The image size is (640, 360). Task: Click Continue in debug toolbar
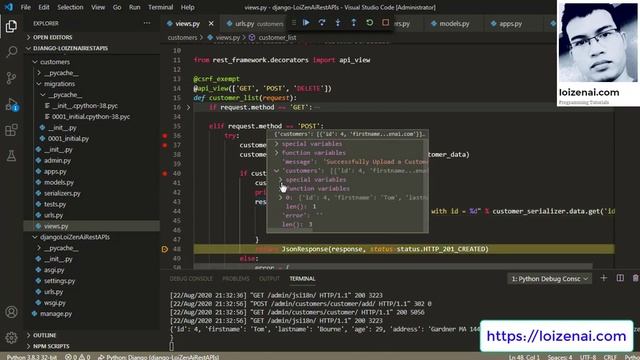(x=306, y=23)
